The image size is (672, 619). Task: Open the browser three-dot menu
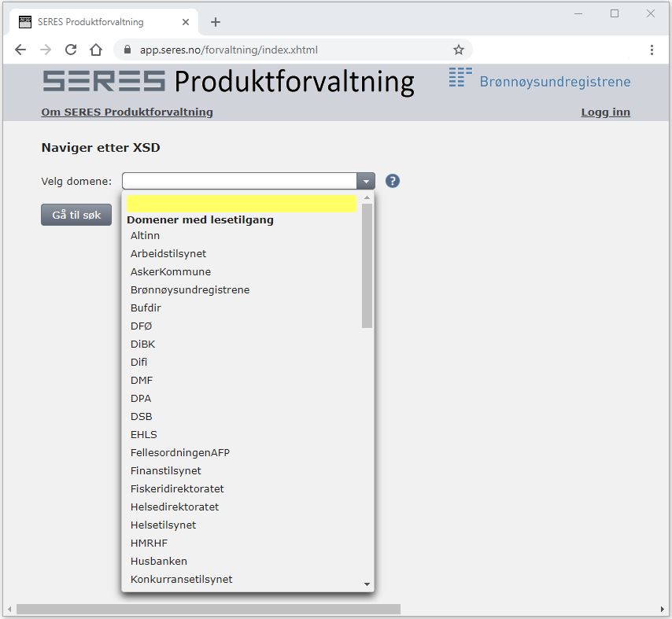coord(652,50)
